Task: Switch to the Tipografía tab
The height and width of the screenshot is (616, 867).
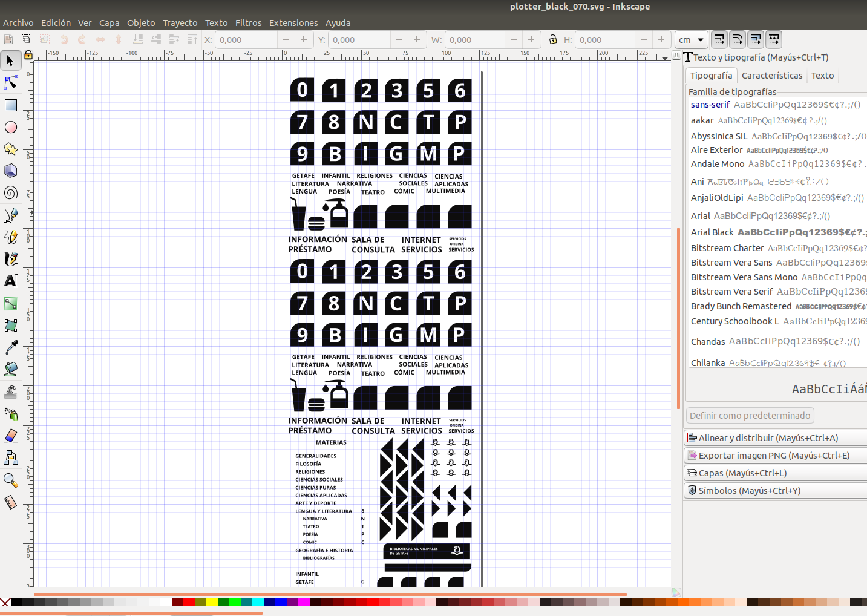Action: click(x=712, y=76)
